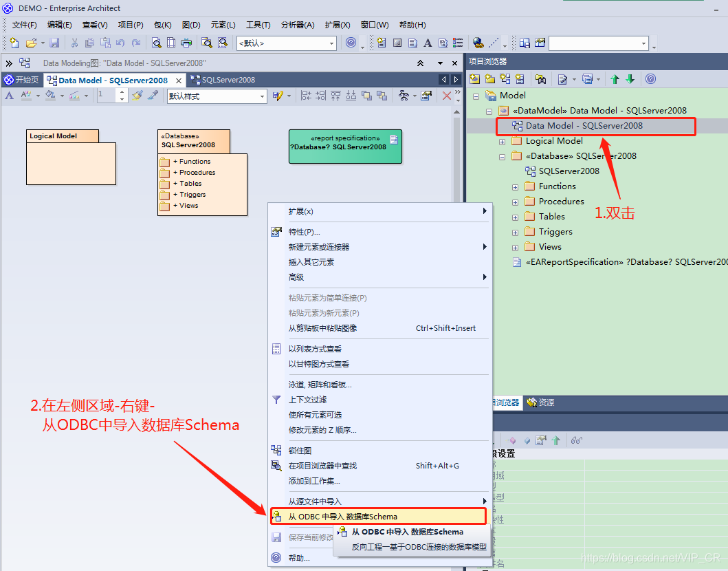728x571 pixels.
Task: Select the Logical Model package on diagram
Action: pyautogui.click(x=71, y=157)
